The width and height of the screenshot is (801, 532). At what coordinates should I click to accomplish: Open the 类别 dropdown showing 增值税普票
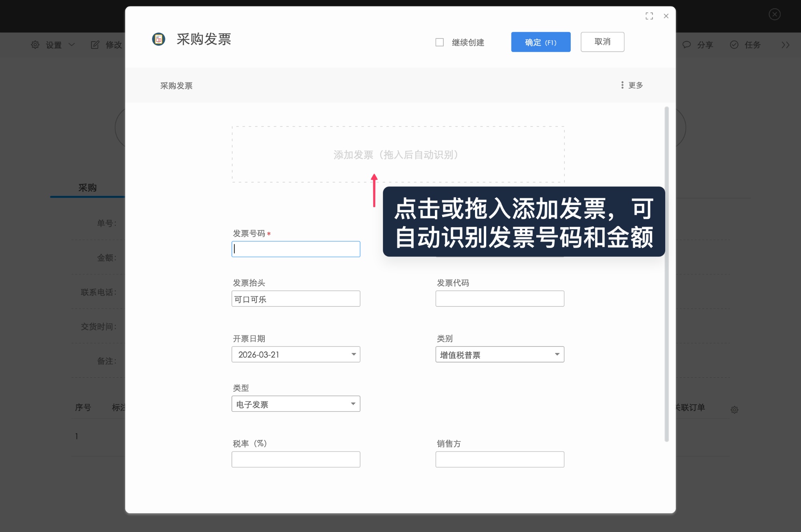557,354
